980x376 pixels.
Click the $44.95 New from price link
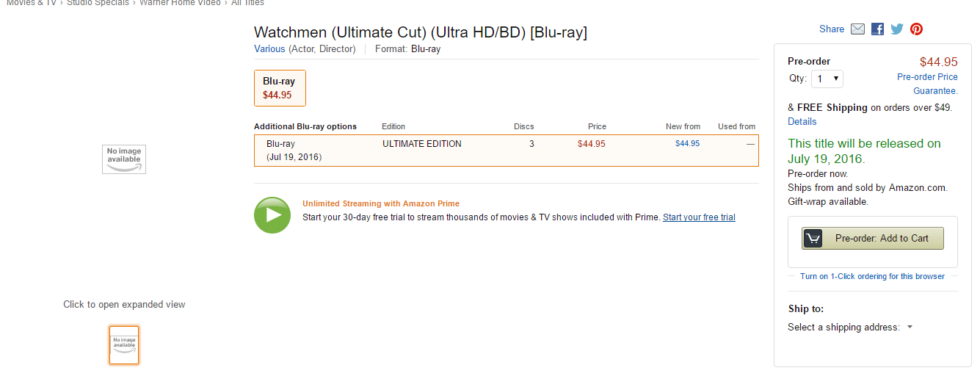[x=687, y=143]
